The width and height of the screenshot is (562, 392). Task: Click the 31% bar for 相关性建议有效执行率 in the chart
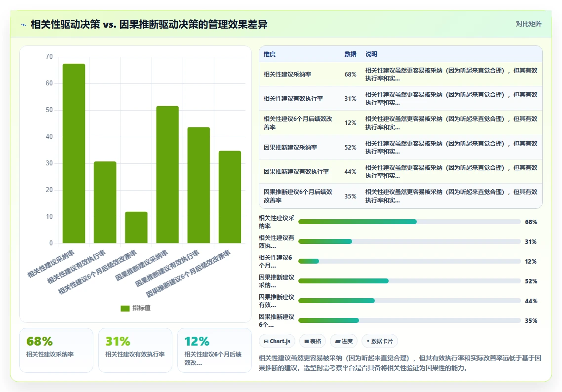click(x=105, y=202)
